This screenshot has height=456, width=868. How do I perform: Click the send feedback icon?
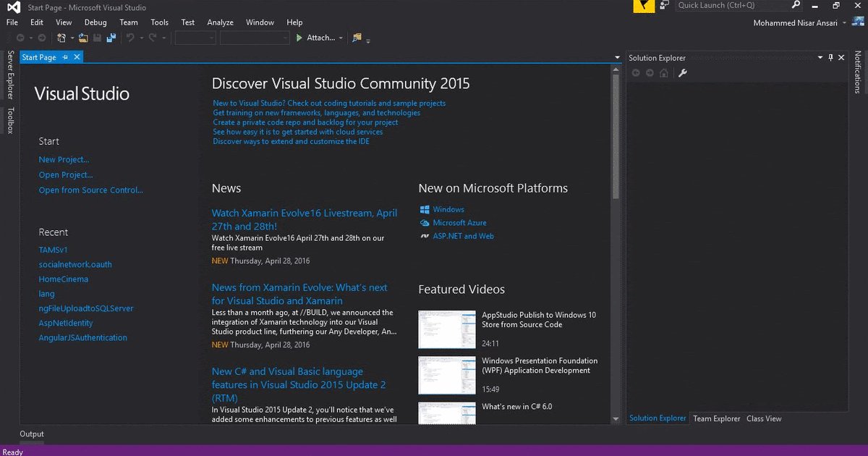click(665, 6)
